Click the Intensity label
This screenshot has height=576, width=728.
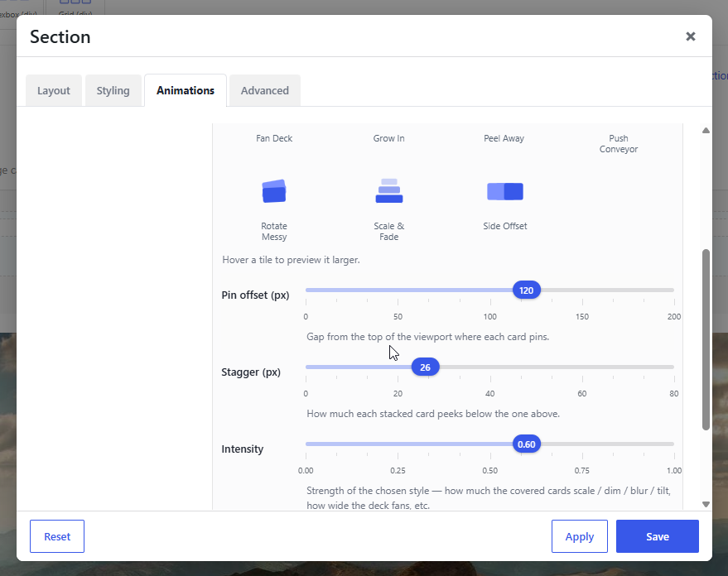coord(243,449)
